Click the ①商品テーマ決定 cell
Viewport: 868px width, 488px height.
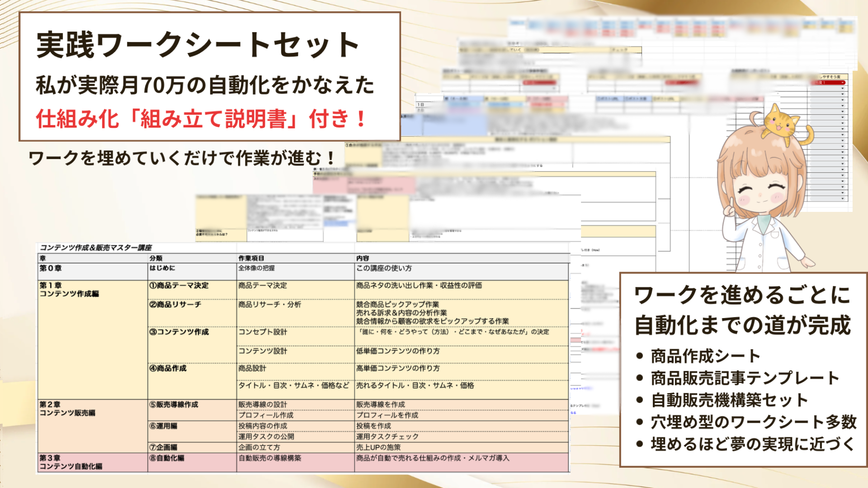[x=179, y=286]
